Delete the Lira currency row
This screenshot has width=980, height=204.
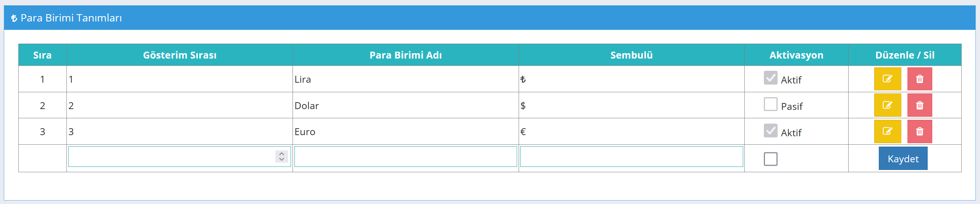919,79
